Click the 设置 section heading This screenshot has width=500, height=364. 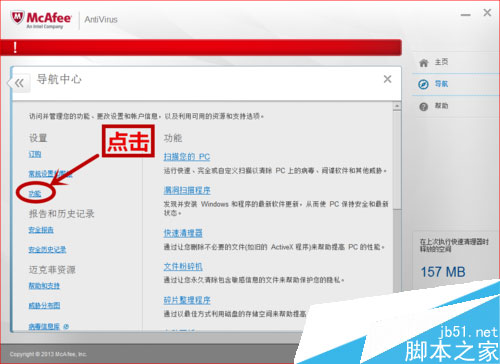point(38,138)
